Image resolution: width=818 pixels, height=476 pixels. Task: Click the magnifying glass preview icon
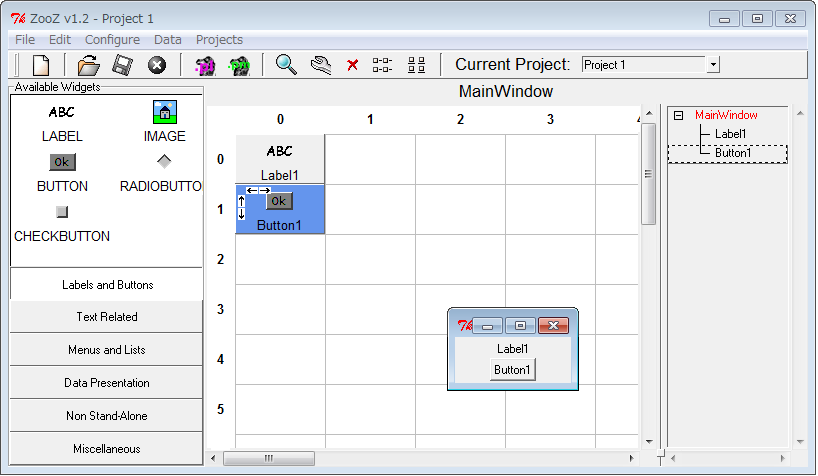(286, 65)
